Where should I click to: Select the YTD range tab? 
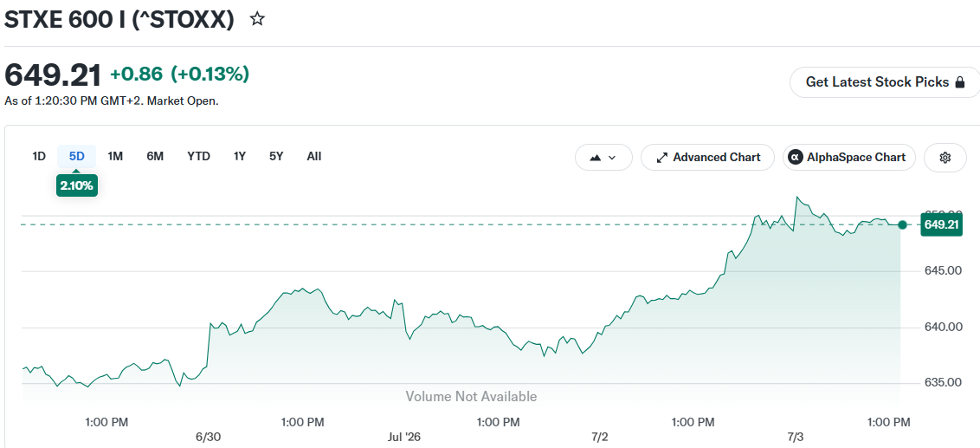coord(199,157)
